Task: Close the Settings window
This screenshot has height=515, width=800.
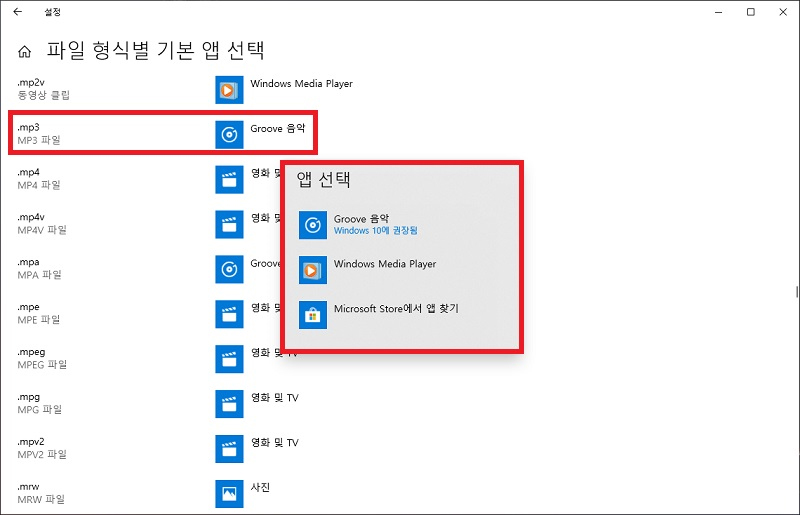Action: 783,12
